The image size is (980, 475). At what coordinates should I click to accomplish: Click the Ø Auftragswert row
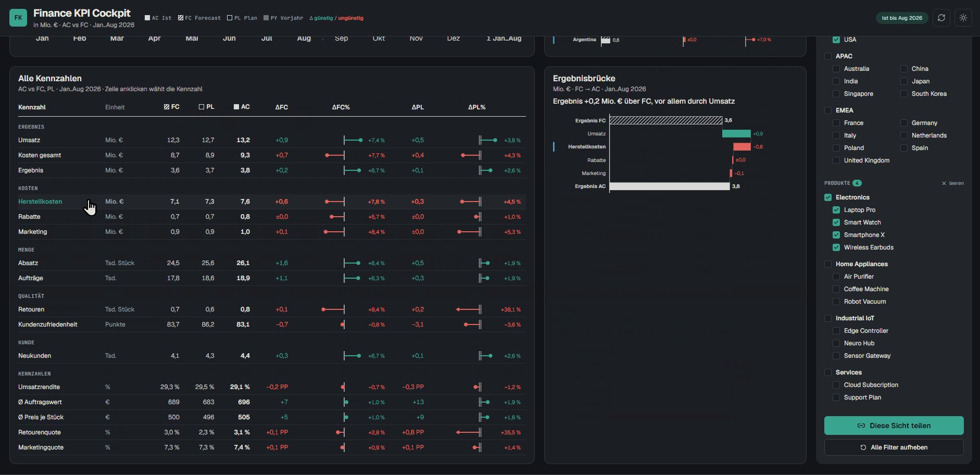[272, 402]
